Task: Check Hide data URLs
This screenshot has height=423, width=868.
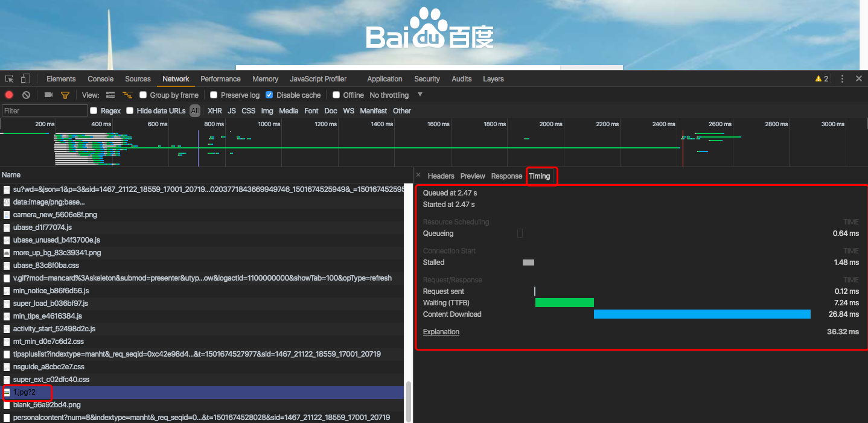Action: (130, 110)
